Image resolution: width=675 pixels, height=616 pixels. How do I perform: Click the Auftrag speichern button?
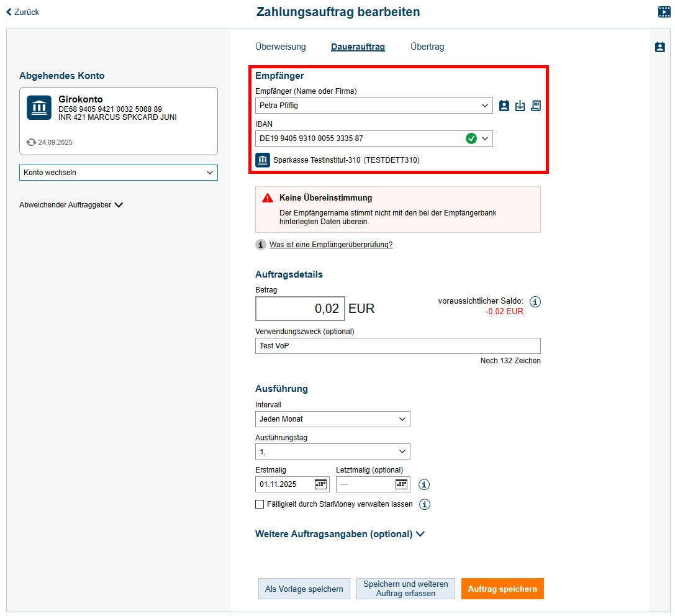click(x=502, y=589)
